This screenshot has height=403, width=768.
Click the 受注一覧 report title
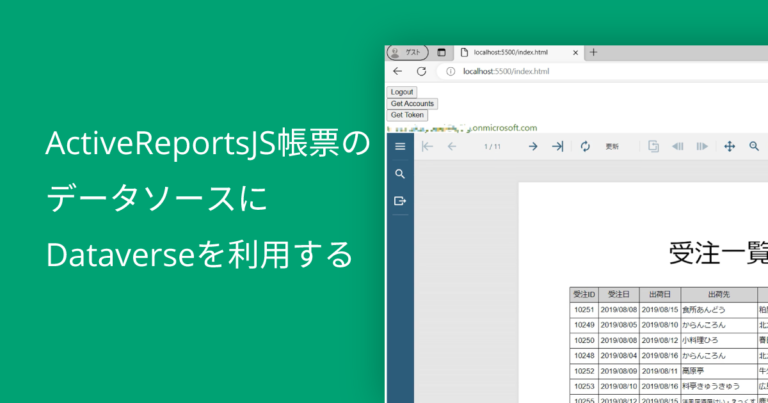(718, 253)
